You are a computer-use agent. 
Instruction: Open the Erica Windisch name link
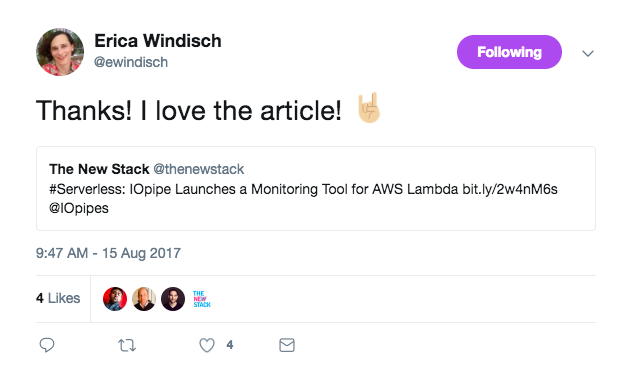click(158, 41)
